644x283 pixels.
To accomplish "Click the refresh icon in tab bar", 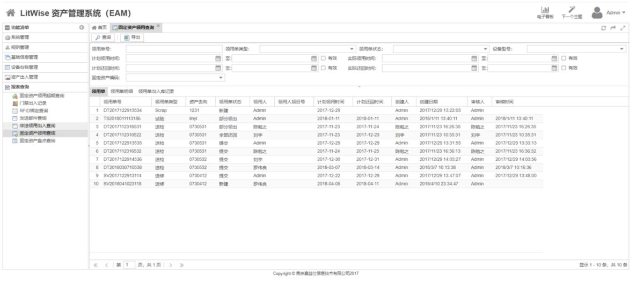I will (x=603, y=28).
